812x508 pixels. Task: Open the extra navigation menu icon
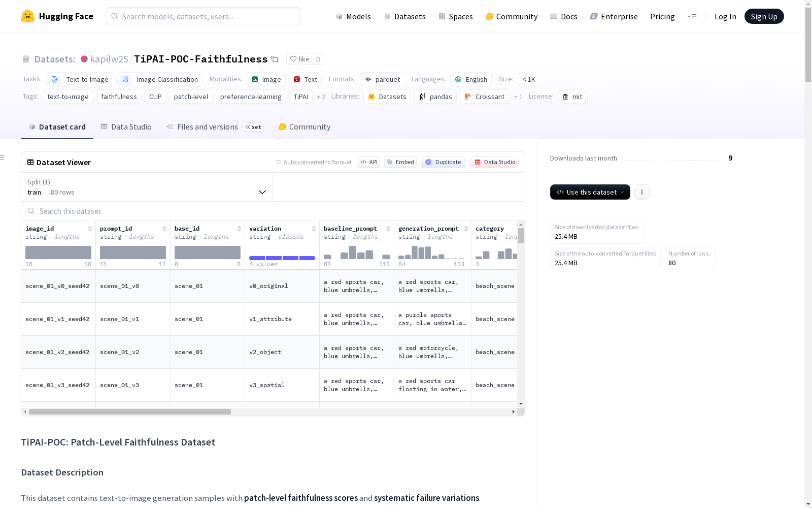tap(692, 16)
